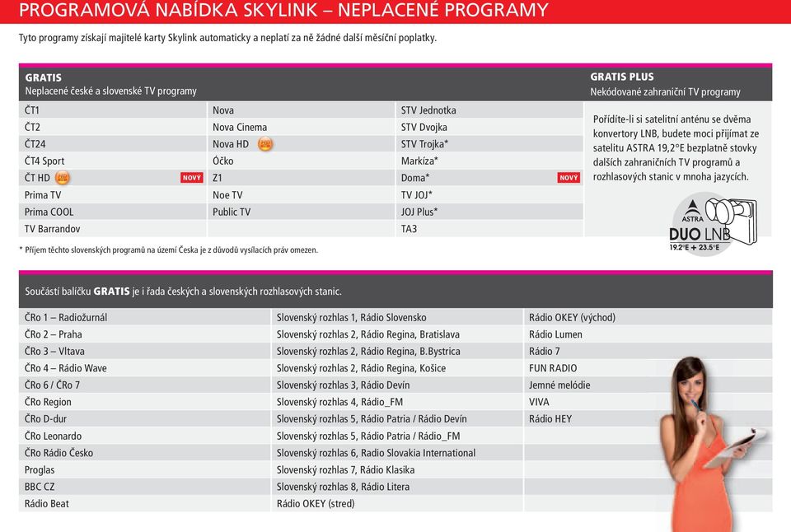Click the Nova Cinema channel entry

click(x=302, y=127)
